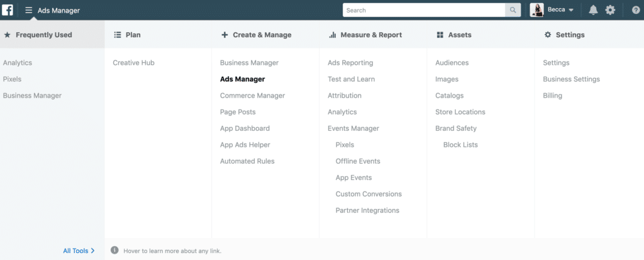This screenshot has height=260, width=644.
Task: Click Becca's profile avatar
Action: coord(537,10)
